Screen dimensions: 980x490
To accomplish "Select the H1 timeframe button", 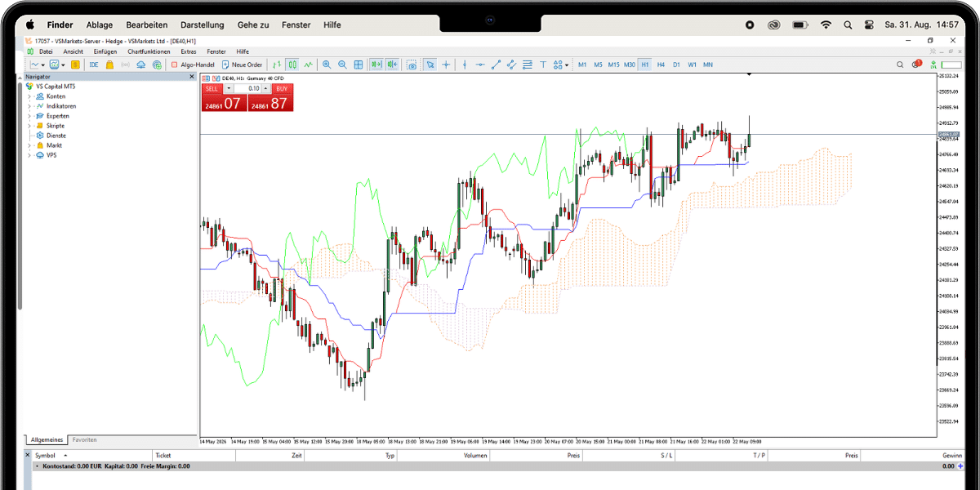I will [645, 65].
